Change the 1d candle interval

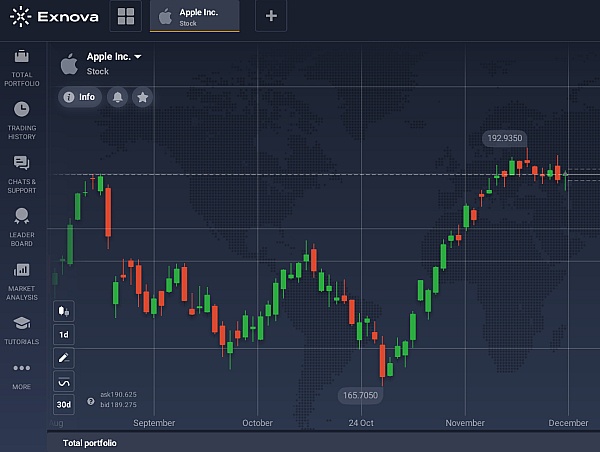click(x=64, y=335)
